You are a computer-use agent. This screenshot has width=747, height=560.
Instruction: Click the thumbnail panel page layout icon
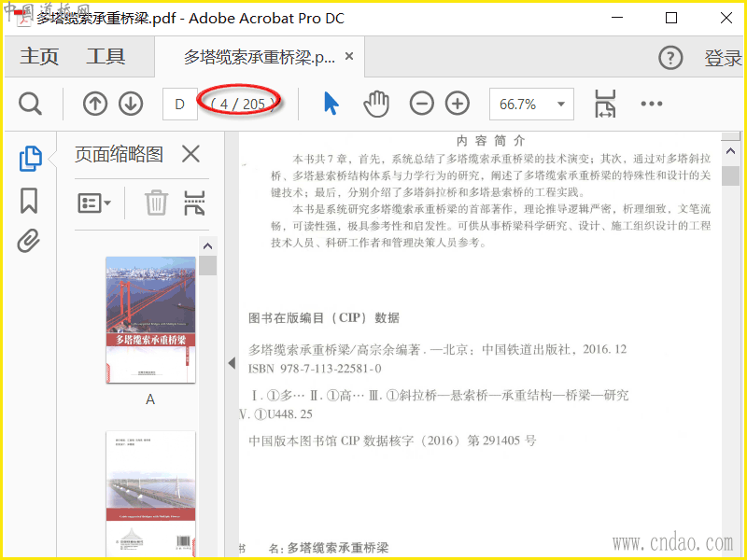tap(194, 203)
